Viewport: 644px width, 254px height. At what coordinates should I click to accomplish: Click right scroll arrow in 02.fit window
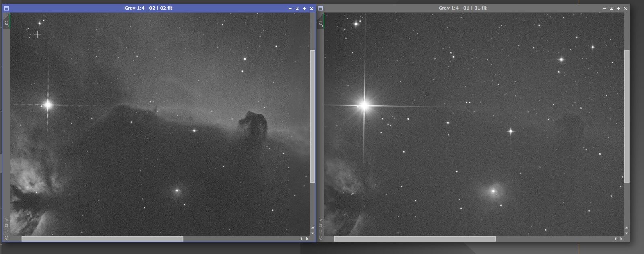point(308,239)
